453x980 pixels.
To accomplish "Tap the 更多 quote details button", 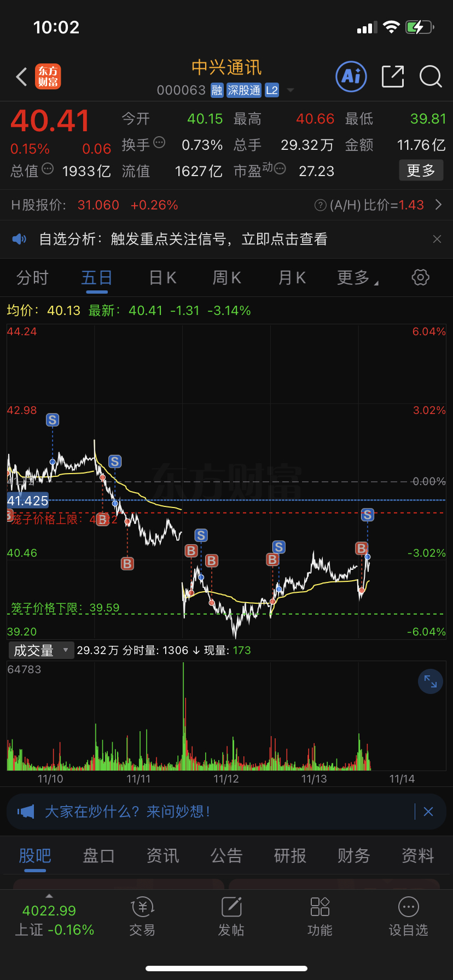I will (421, 171).
